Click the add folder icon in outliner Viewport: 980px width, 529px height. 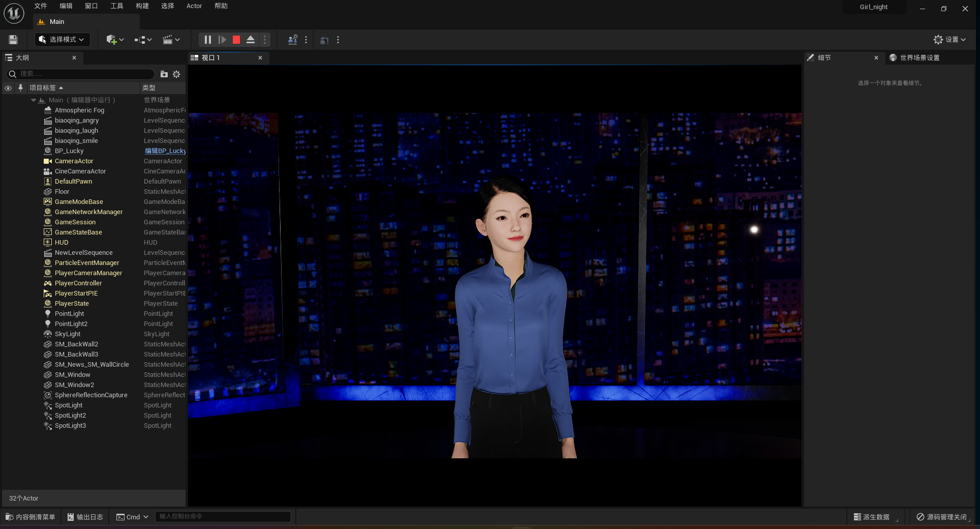pos(164,74)
